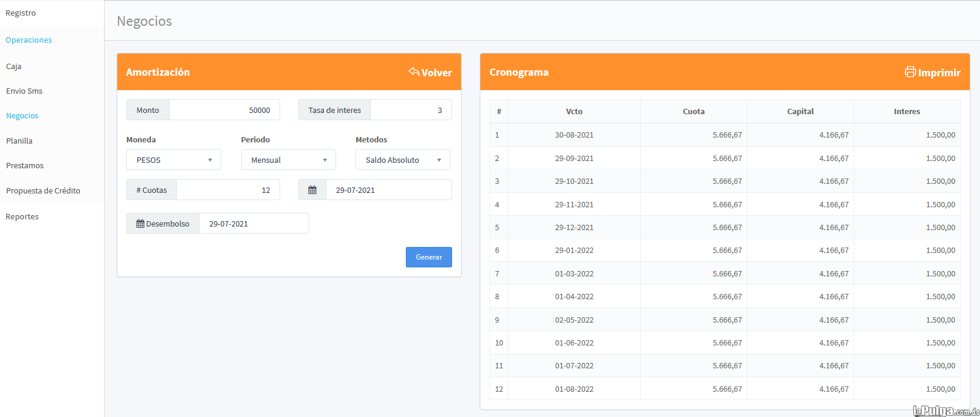Click the Cronograma panel title

pos(519,72)
